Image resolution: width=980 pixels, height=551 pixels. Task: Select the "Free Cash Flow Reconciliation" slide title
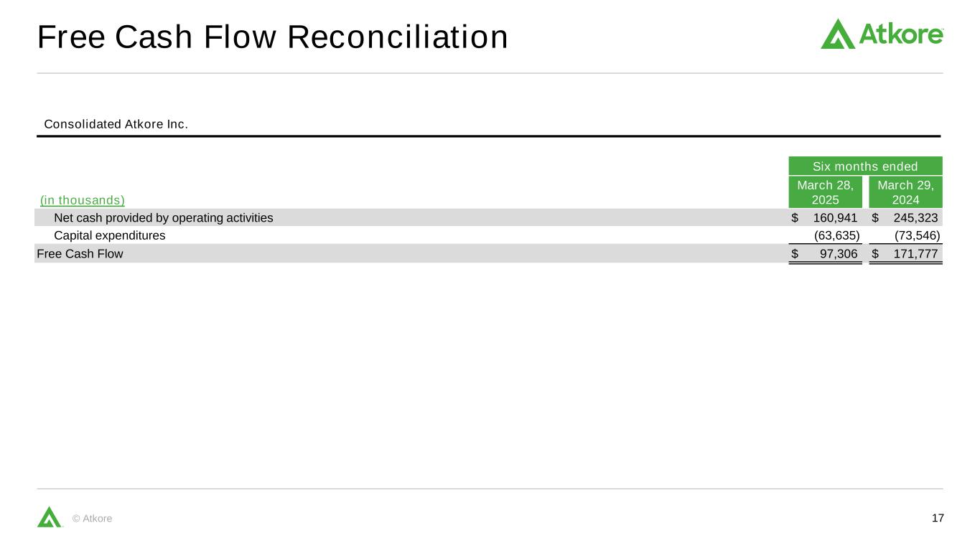pyautogui.click(x=272, y=37)
